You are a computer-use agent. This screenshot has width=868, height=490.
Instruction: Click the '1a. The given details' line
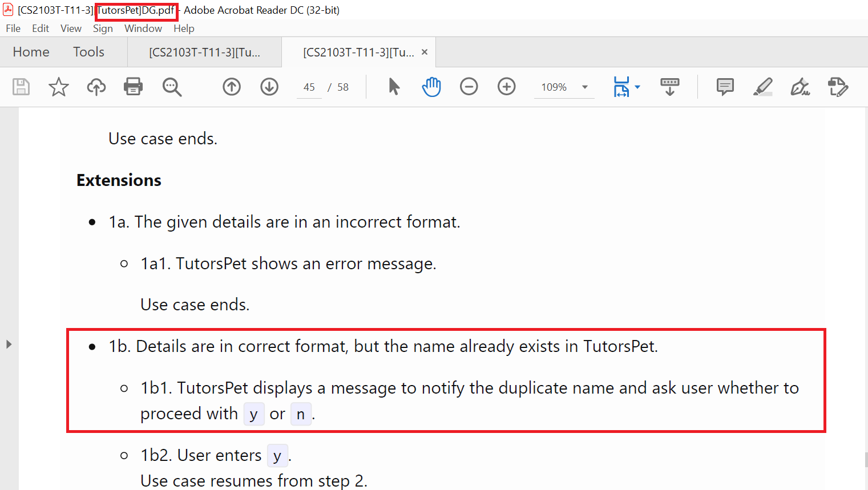(x=284, y=222)
